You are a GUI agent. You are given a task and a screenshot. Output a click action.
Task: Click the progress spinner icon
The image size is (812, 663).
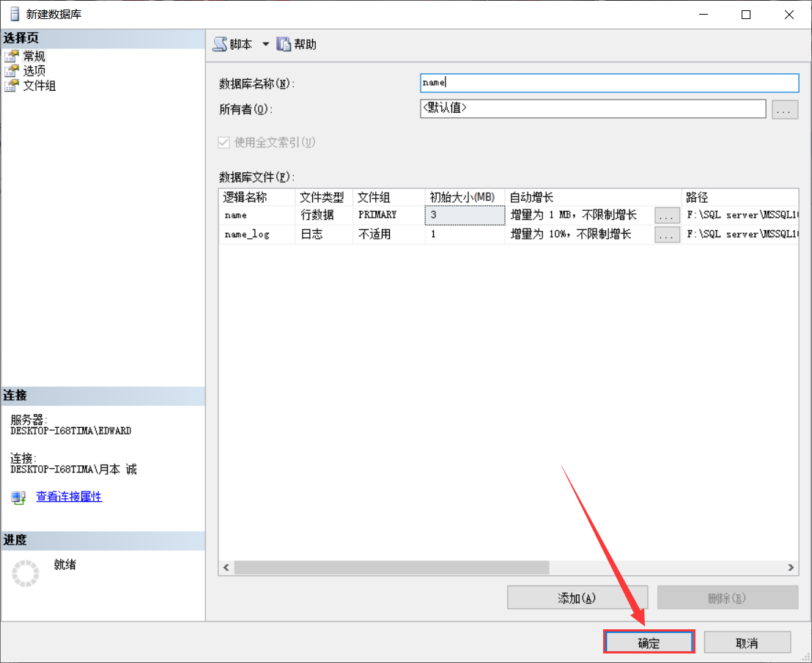pyautogui.click(x=26, y=574)
